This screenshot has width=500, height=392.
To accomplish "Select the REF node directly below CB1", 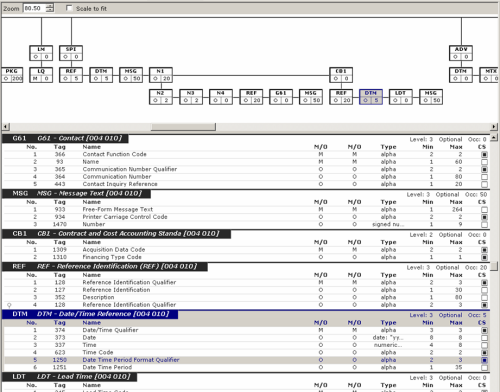I will pos(341,97).
